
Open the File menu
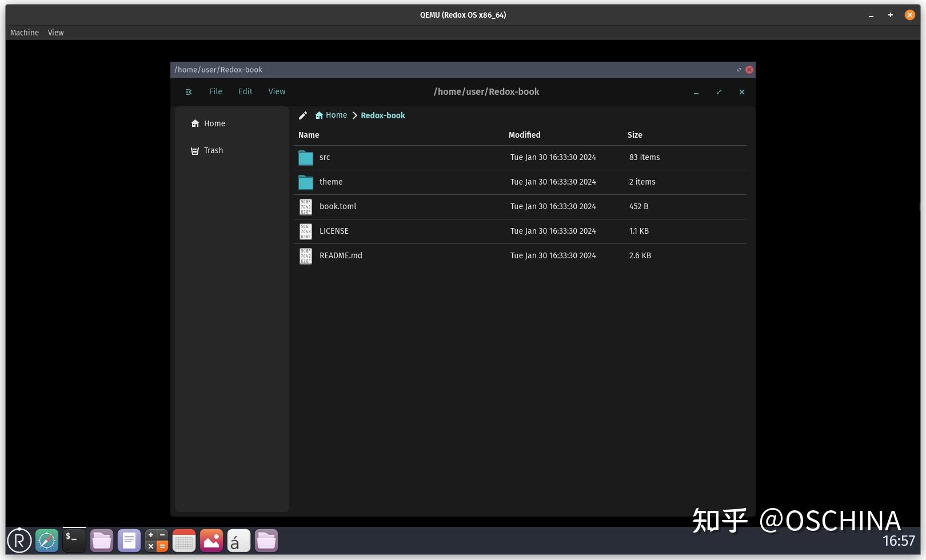coord(215,91)
